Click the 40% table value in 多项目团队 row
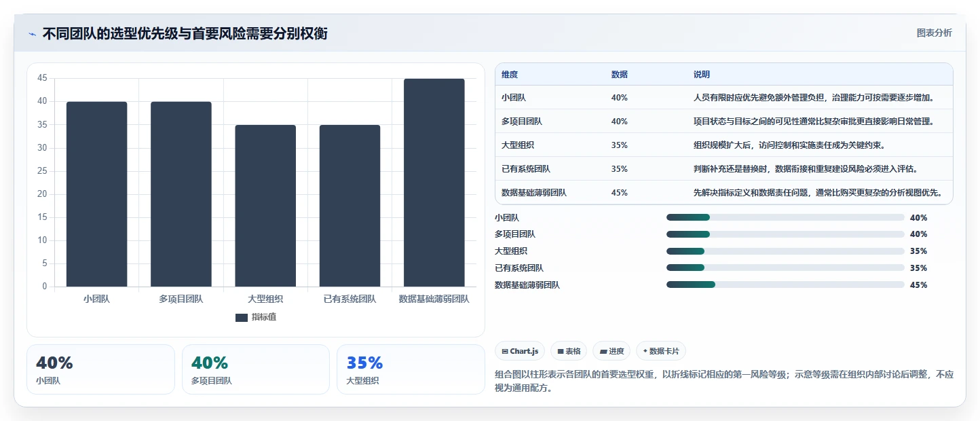980x421 pixels. click(x=620, y=122)
